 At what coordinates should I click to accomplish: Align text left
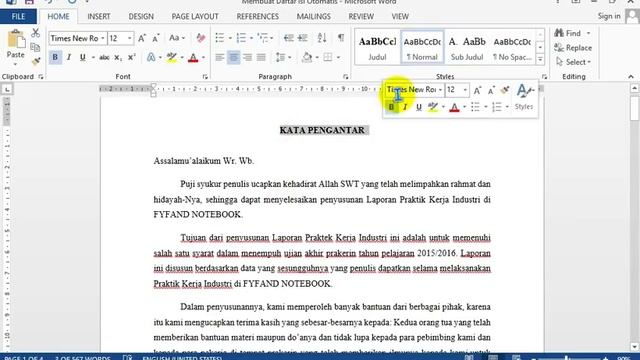220,58
